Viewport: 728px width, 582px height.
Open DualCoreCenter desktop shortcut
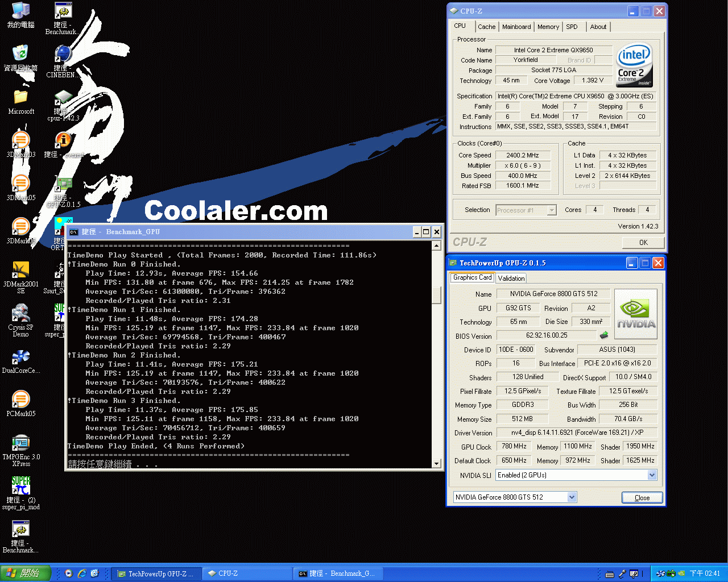pos(20,360)
